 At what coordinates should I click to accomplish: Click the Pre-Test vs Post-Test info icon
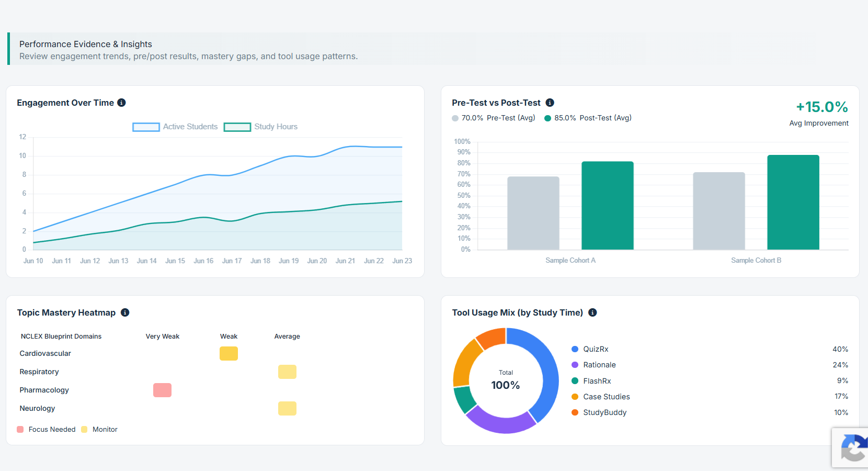click(550, 103)
